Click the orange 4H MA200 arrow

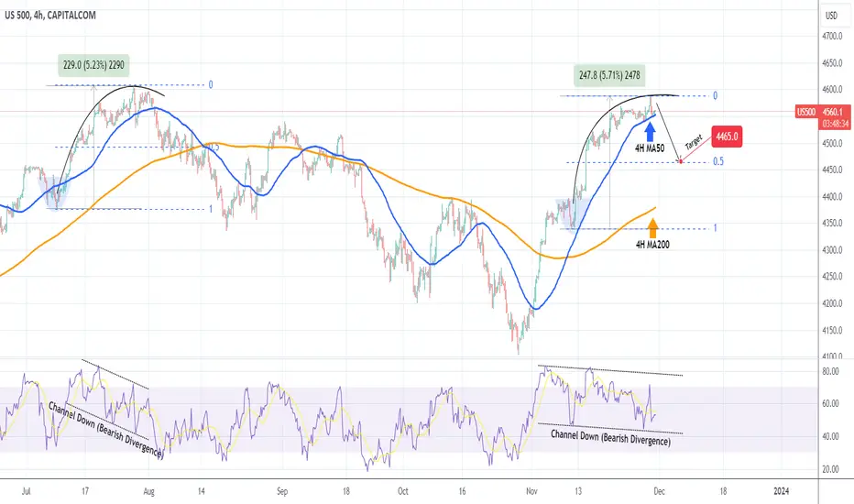tap(652, 228)
